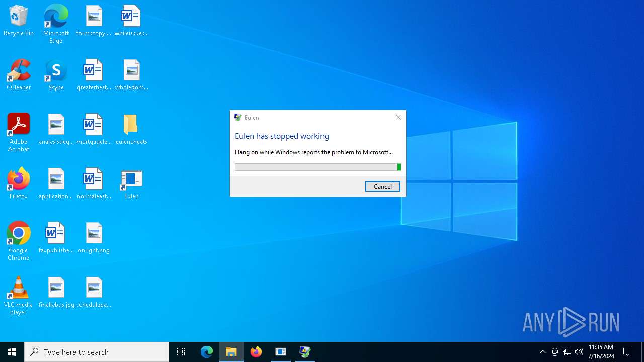Launch Microsoft Edge from the desktop
The height and width of the screenshot is (362, 644).
(x=56, y=24)
